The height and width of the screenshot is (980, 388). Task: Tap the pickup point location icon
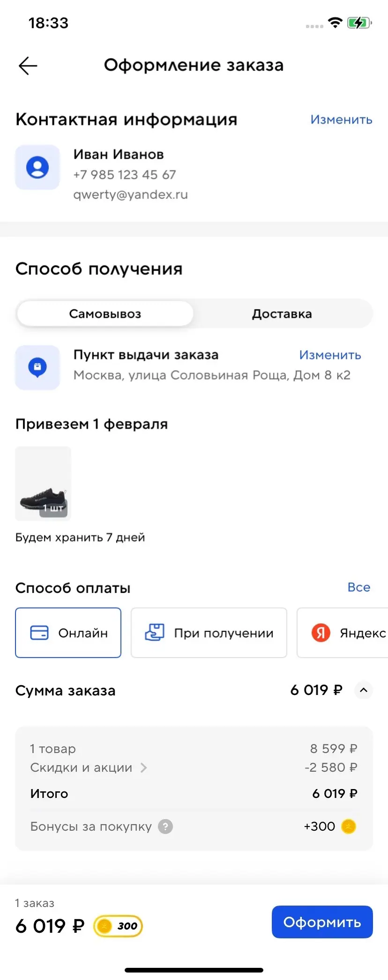click(37, 367)
